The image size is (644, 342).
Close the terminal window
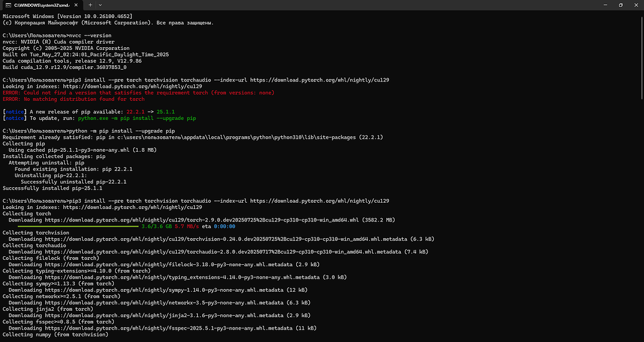(x=636, y=4)
